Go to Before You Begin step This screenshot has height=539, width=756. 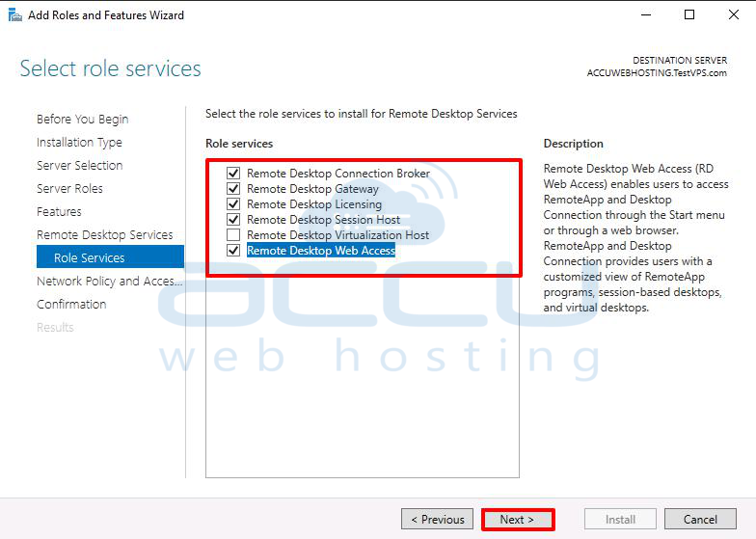point(83,120)
